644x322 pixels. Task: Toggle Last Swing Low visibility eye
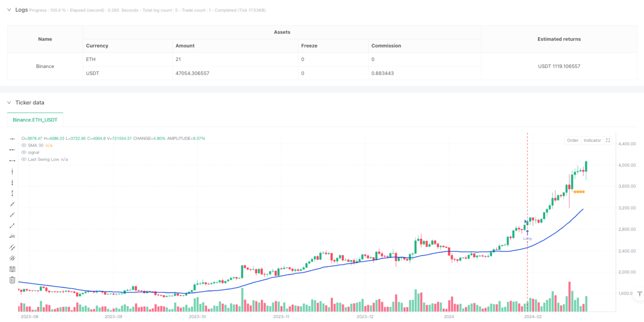pyautogui.click(x=23, y=159)
